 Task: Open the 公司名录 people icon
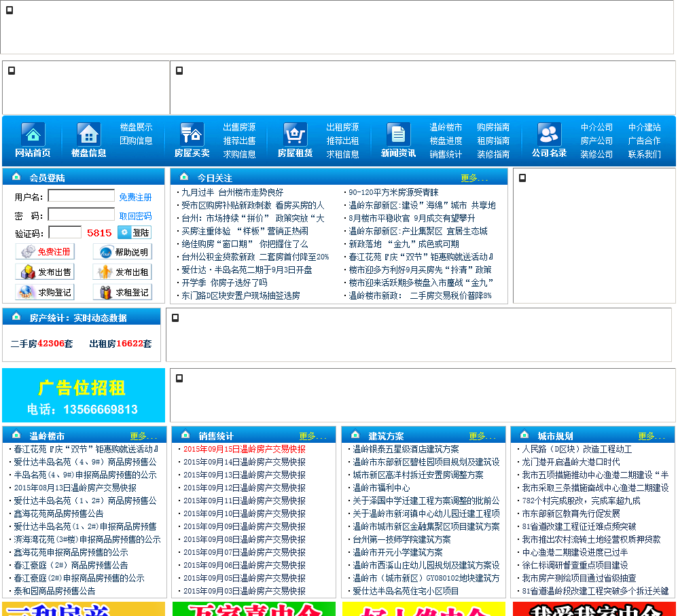(x=549, y=134)
